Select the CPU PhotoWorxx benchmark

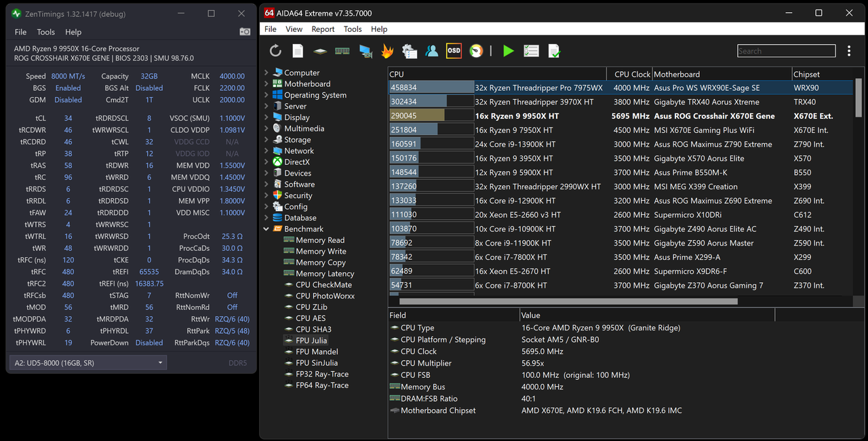[325, 296]
